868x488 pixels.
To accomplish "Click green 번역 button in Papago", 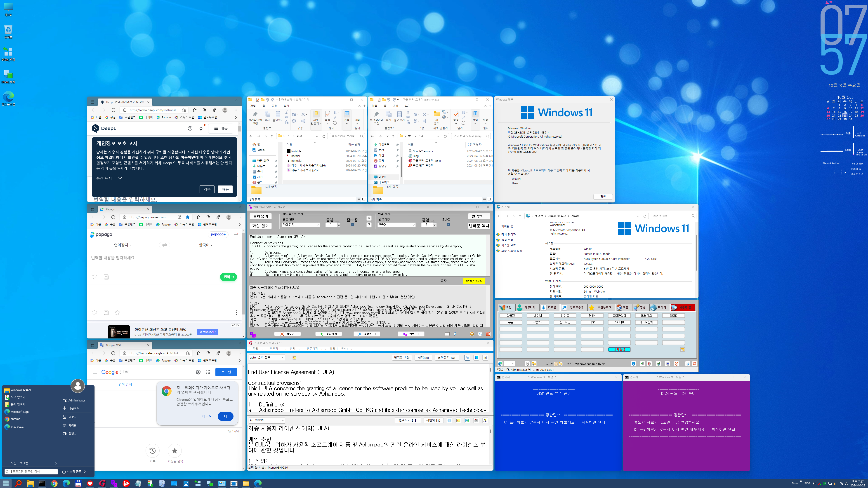I will point(229,277).
